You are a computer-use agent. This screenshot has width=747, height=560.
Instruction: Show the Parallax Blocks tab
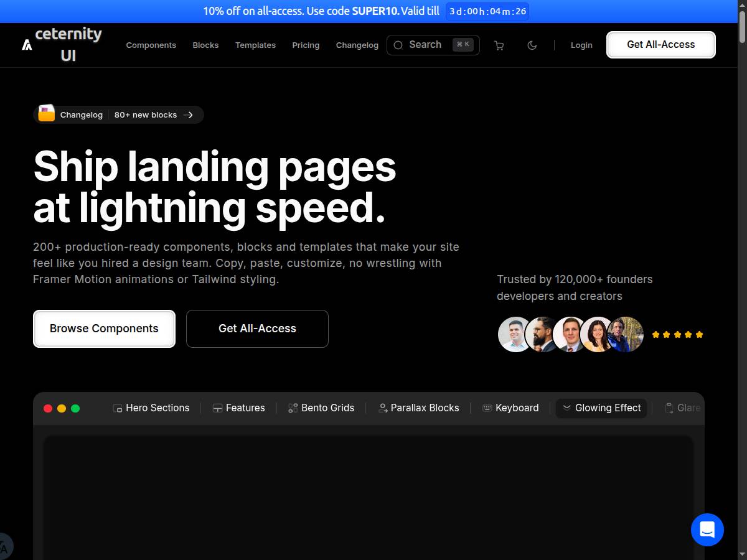point(419,408)
